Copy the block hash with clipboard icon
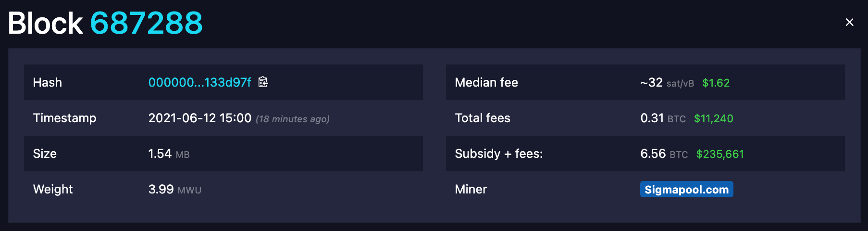The image size is (868, 231). coord(263,82)
